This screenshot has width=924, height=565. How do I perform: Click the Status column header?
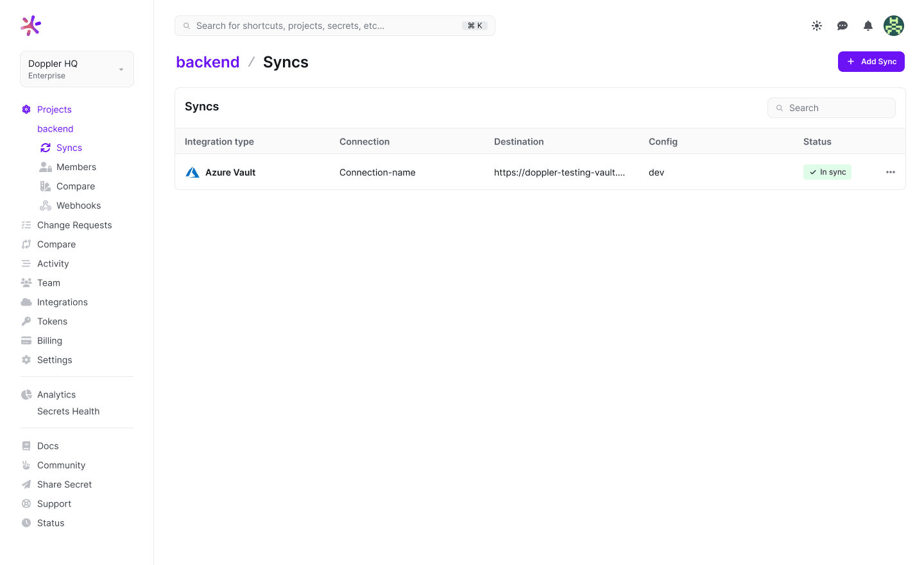[817, 142]
